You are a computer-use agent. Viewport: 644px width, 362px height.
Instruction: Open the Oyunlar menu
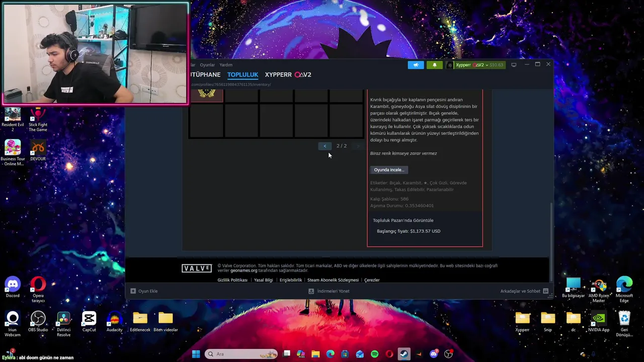[207, 65]
